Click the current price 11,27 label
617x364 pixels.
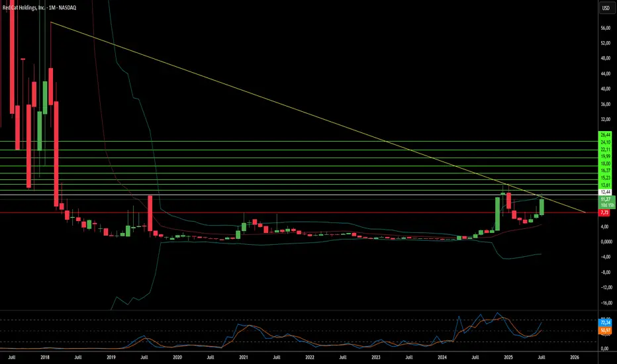[604, 199]
